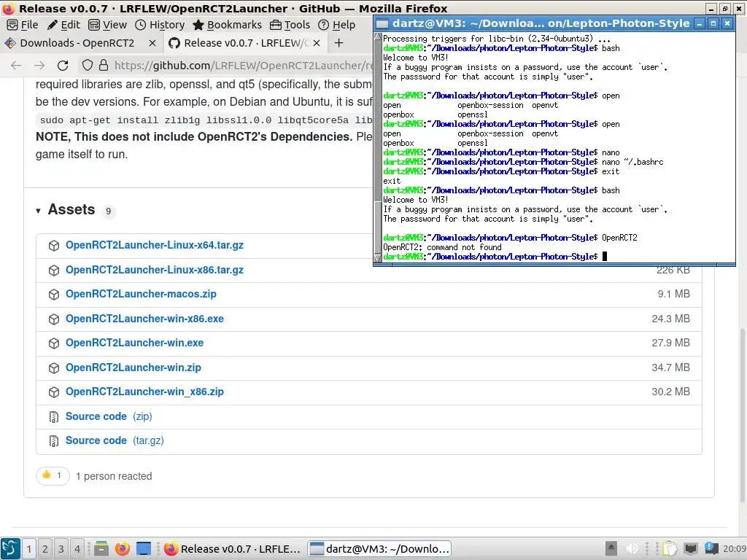This screenshot has height=560, width=747.
Task: Click zip file icon beside Source code (zip)
Action: [54, 417]
